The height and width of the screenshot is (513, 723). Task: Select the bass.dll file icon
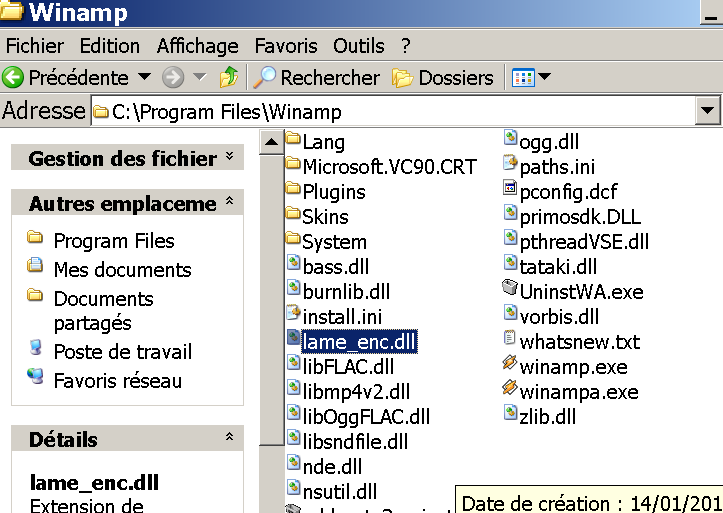294,262
